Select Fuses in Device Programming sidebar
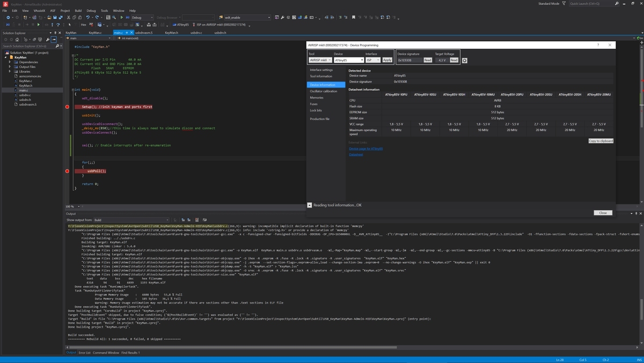644x363 pixels. [x=313, y=104]
